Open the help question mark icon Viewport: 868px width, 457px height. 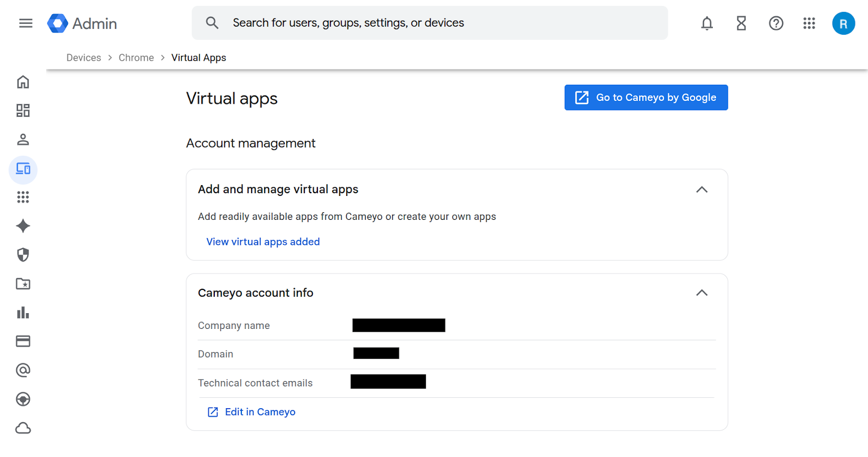tap(776, 23)
